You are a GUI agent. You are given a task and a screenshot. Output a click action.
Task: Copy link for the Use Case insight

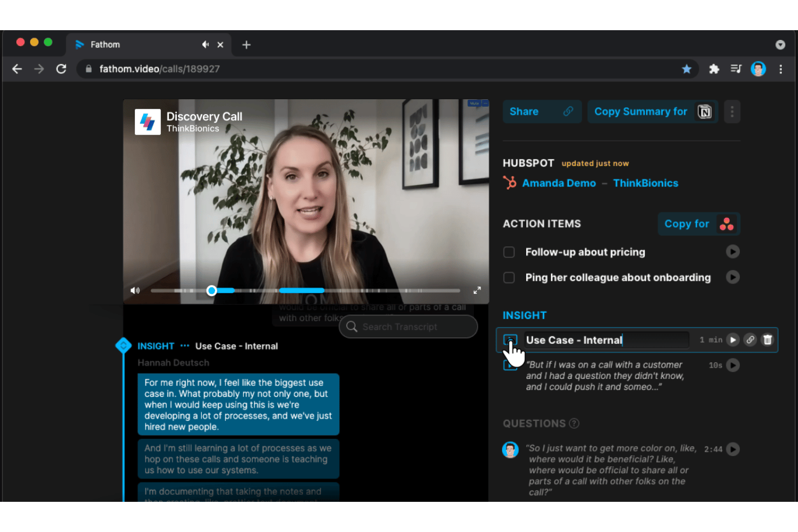tap(750, 340)
